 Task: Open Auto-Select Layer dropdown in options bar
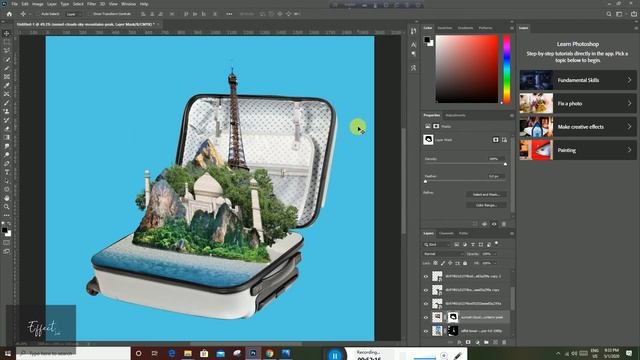click(73, 14)
